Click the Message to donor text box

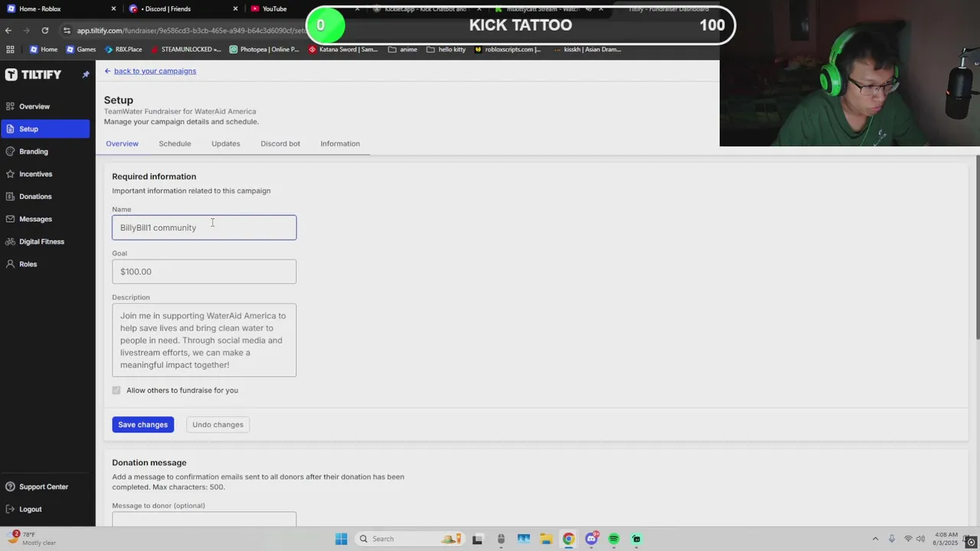pyautogui.click(x=204, y=519)
